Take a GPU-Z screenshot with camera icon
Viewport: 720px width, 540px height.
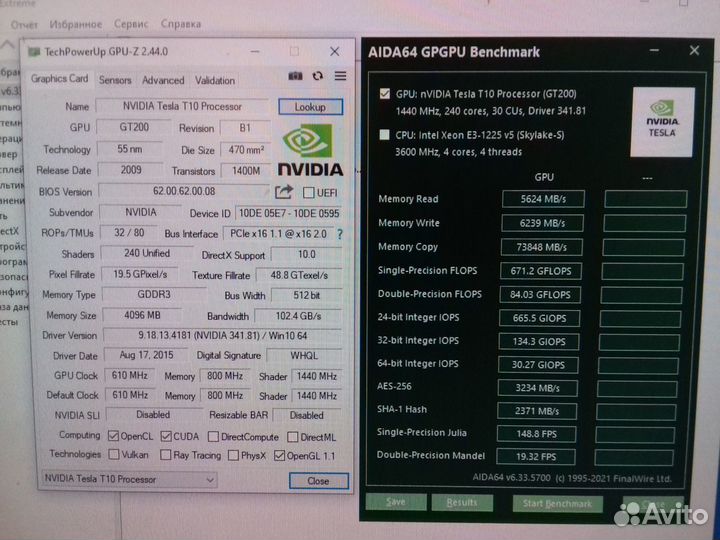(x=295, y=76)
